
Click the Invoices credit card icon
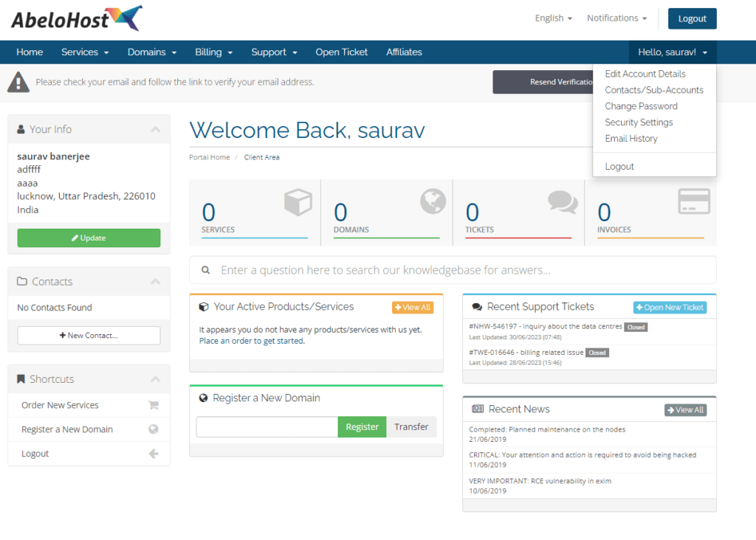point(695,201)
